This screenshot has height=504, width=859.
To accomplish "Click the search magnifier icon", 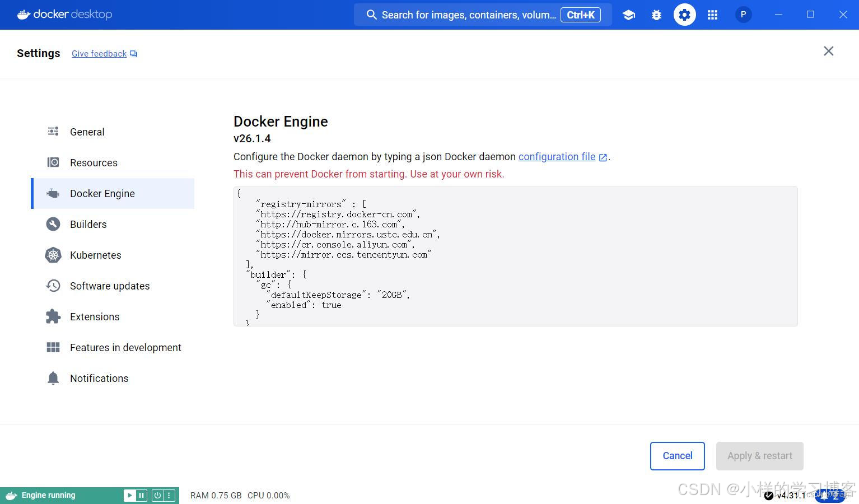I will coord(371,15).
